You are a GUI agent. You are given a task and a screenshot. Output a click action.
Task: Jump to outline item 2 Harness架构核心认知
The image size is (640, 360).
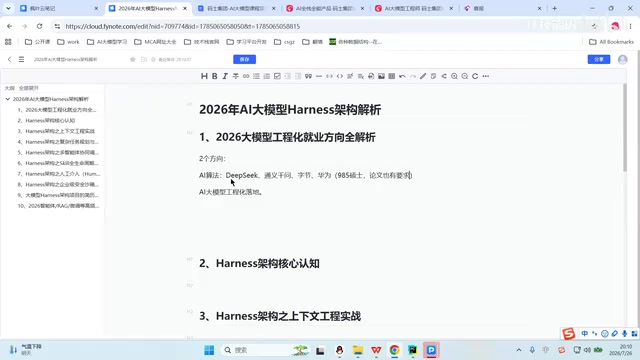pyautogui.click(x=46, y=120)
